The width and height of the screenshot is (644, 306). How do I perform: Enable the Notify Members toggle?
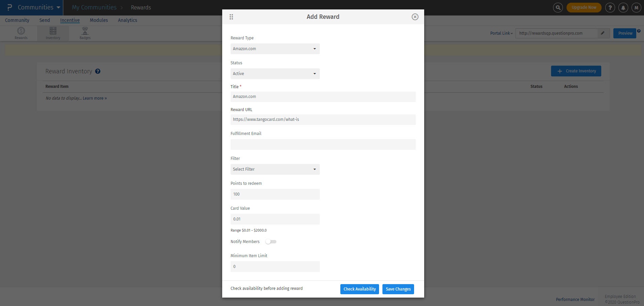(271, 241)
